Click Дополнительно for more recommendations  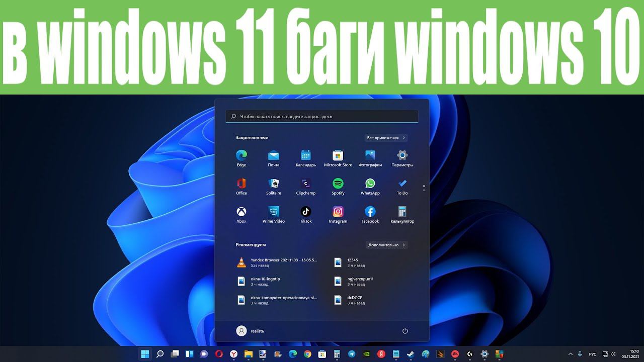pos(386,245)
